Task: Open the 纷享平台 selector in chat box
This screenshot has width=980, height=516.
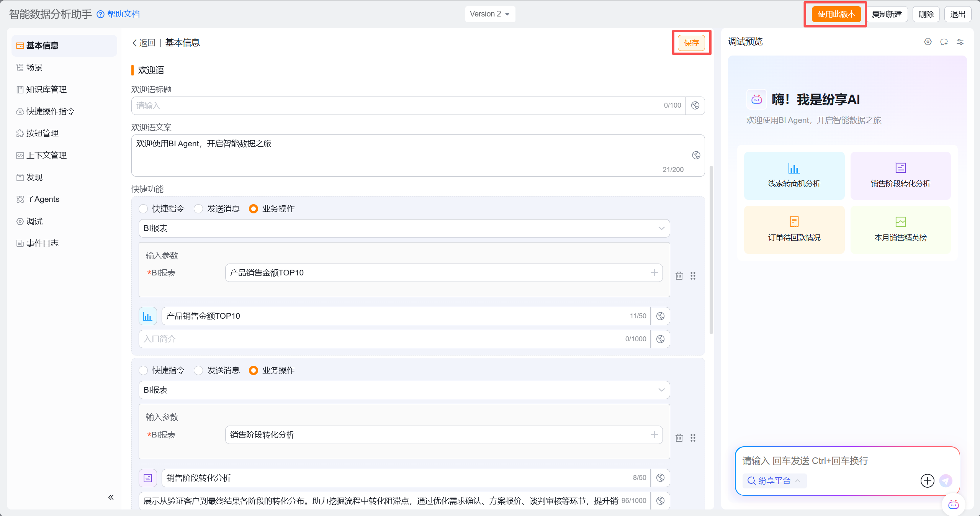Action: click(774, 481)
